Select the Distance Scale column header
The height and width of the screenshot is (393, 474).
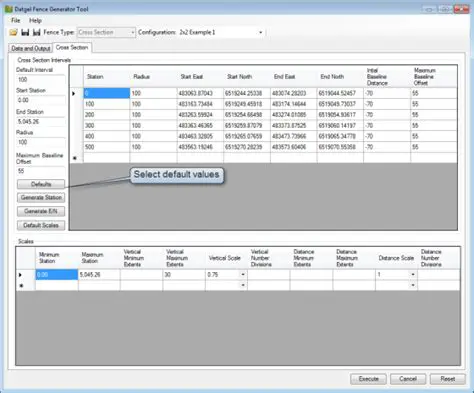click(x=396, y=258)
